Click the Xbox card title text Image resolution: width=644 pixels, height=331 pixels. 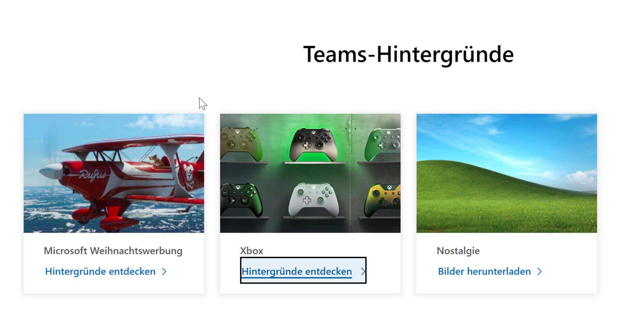tap(252, 251)
